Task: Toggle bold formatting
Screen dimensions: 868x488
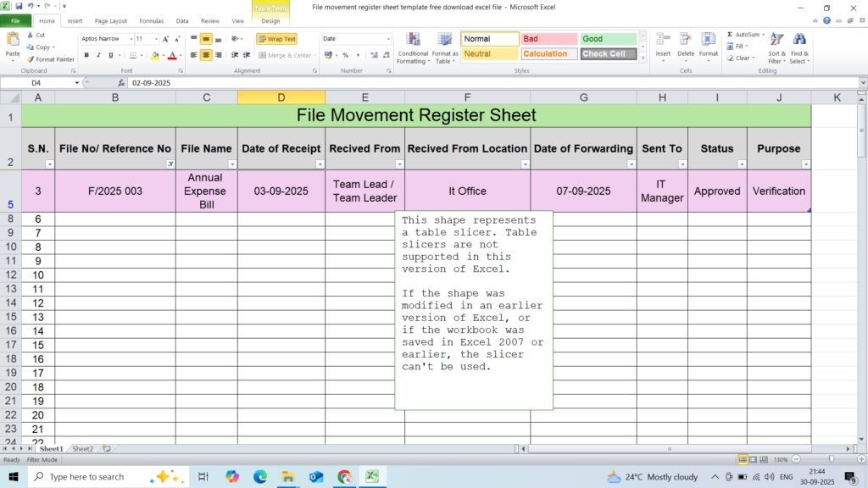Action: [x=86, y=55]
